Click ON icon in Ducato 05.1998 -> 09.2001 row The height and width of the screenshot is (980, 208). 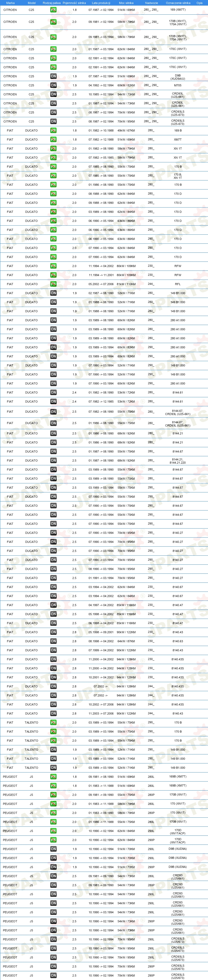tap(53, 632)
